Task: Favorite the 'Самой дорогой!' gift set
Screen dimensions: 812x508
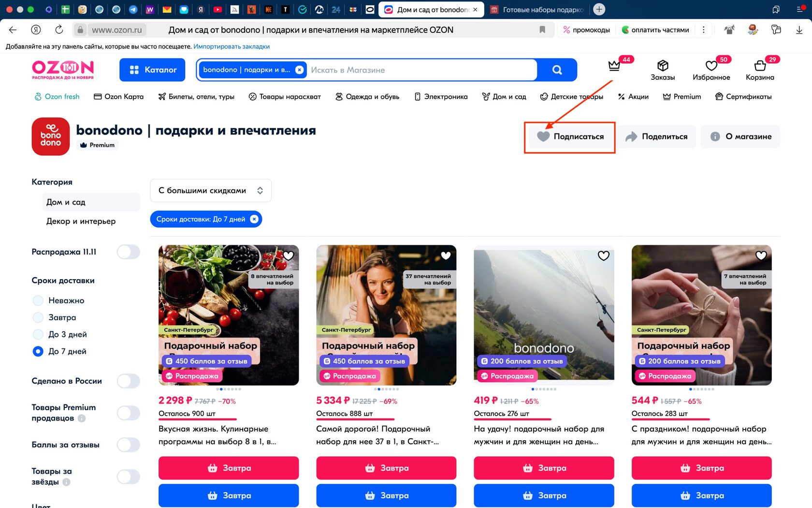Action: point(446,255)
